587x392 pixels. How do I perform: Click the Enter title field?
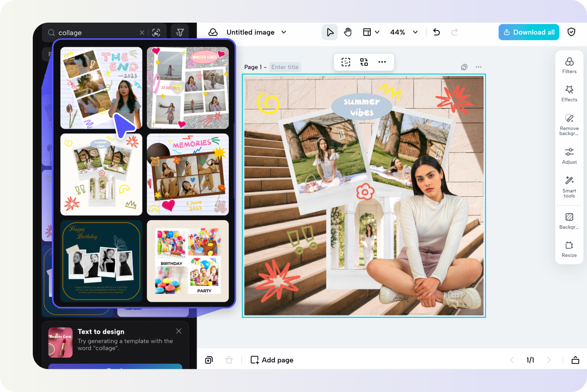pos(285,67)
